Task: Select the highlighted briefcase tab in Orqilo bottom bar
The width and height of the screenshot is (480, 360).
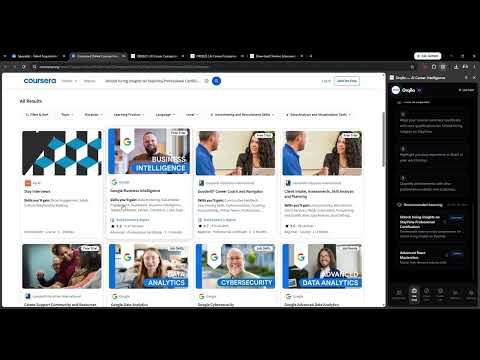Action: point(414,295)
